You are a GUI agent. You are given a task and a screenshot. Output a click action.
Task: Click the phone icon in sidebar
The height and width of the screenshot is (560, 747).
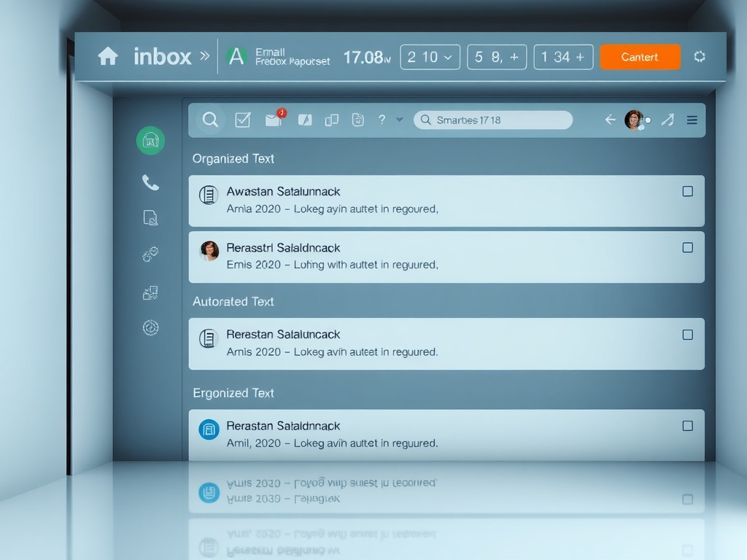150,182
